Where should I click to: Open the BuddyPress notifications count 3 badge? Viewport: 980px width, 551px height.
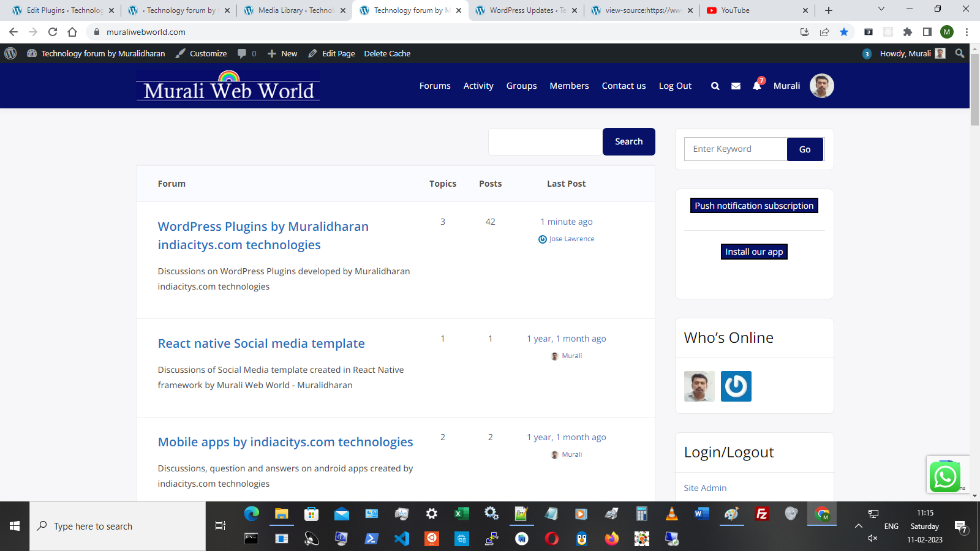pos(867,54)
